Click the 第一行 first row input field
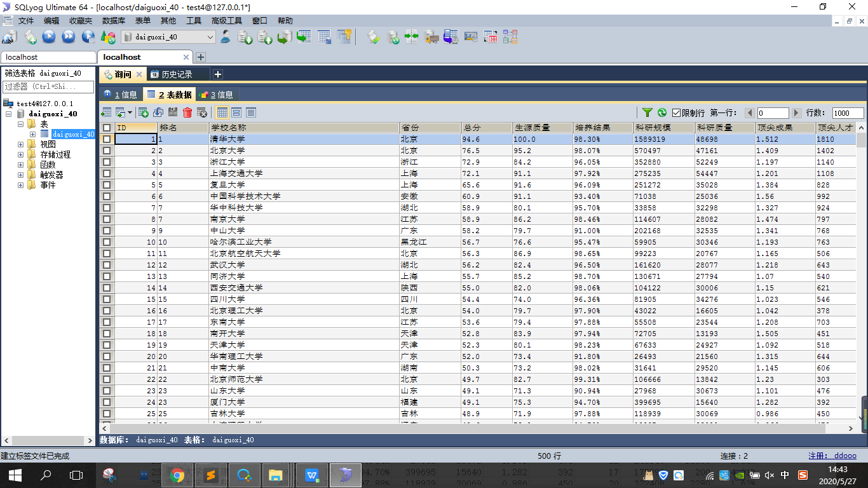Viewport: 868px width, 488px height. [x=773, y=112]
